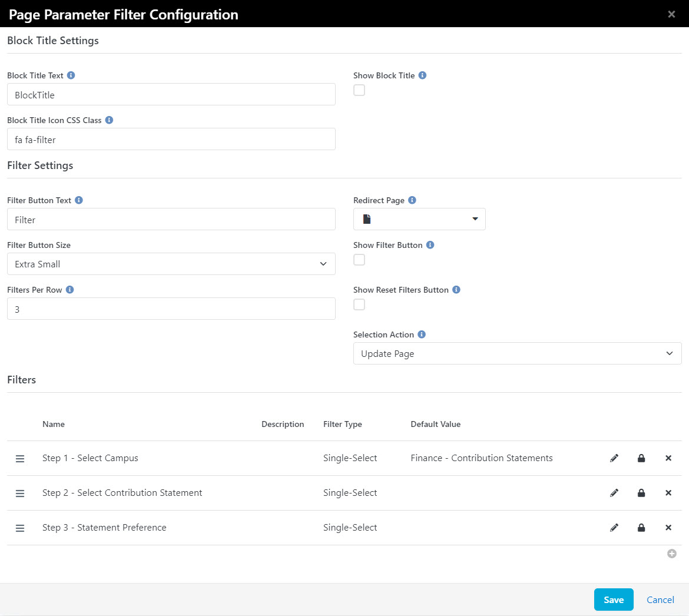
Task: Open Filter Button Size dropdown
Action: (171, 264)
